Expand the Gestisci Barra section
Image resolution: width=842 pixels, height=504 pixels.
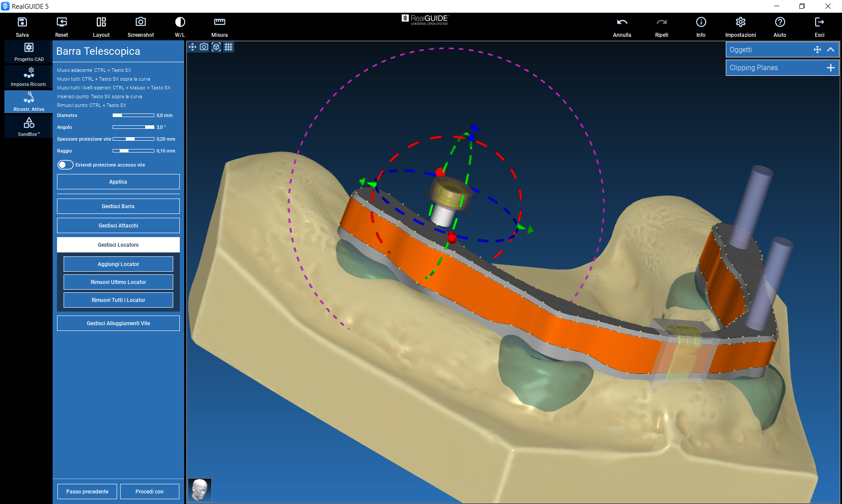pyautogui.click(x=118, y=206)
